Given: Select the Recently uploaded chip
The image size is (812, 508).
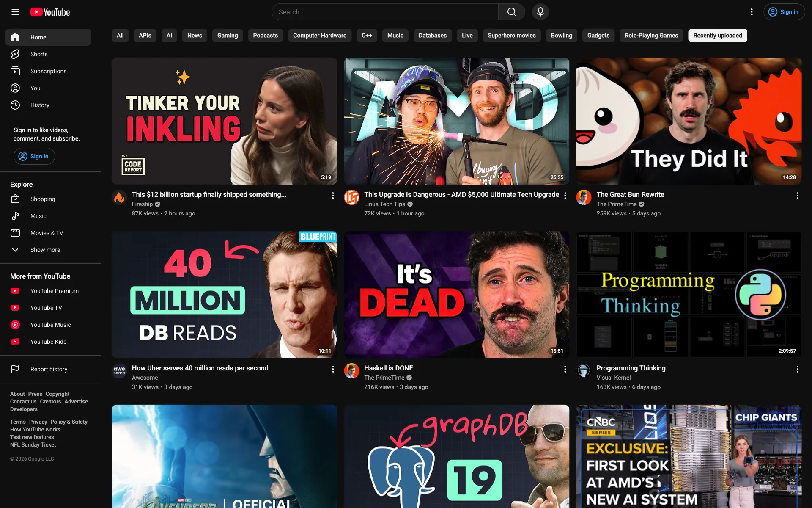Looking at the screenshot, I should coord(718,36).
